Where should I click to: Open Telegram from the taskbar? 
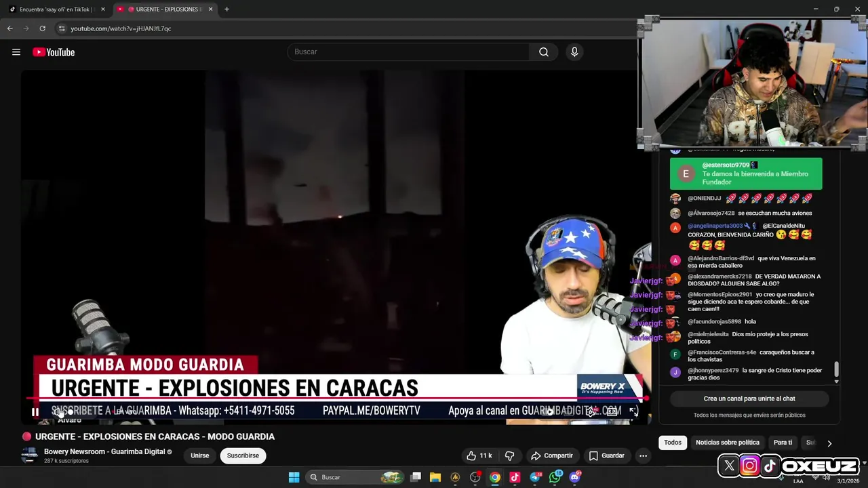535,477
